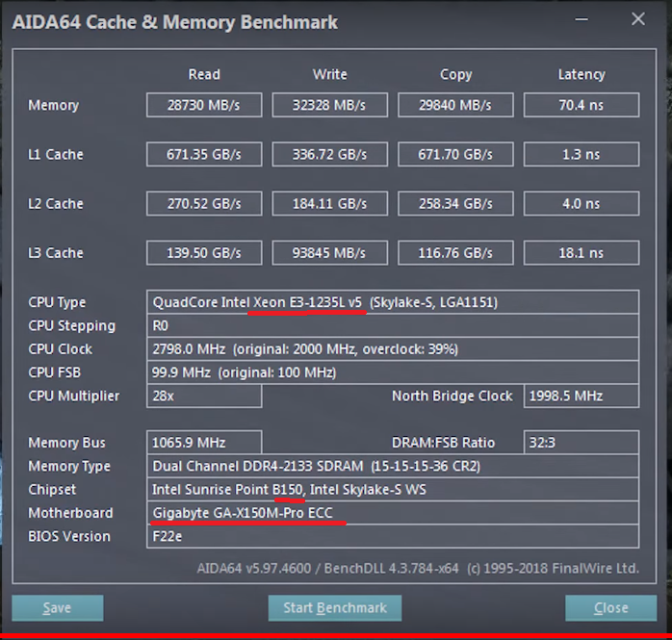Click L2 Cache Read 270.52 GB/s
The height and width of the screenshot is (640, 672).
tap(204, 203)
